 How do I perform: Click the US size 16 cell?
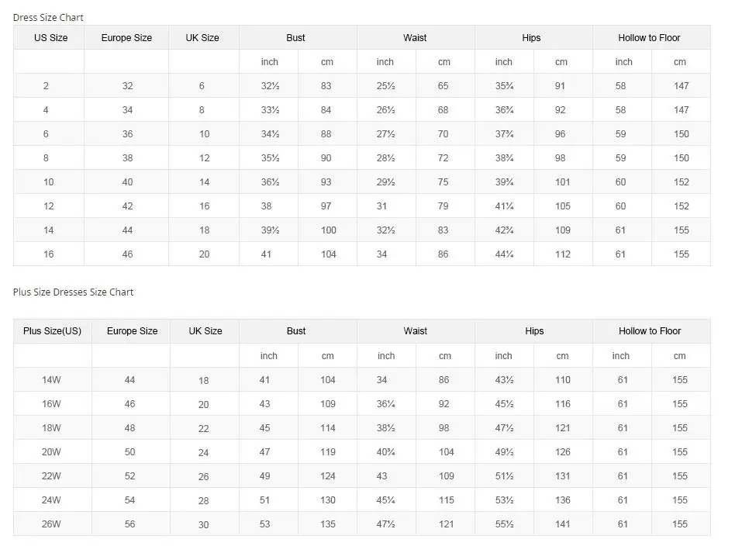pos(48,254)
